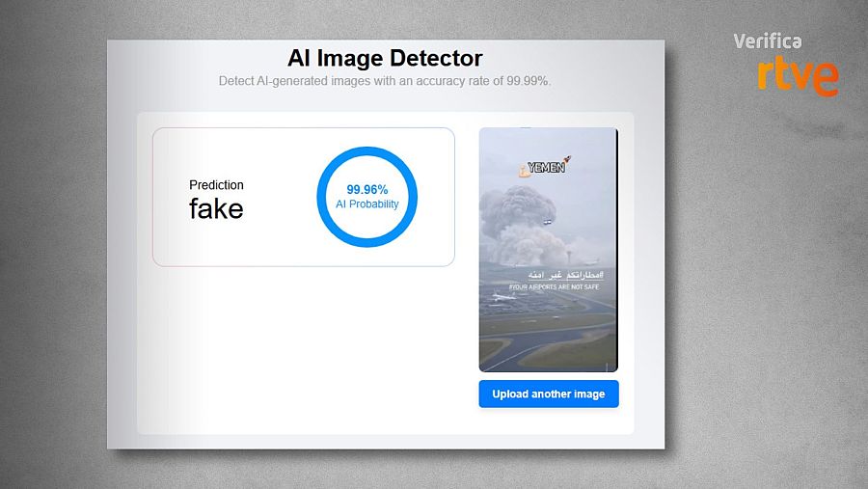This screenshot has width=868, height=489.
Task: Click the AI Probability caption inside ring
Action: point(366,204)
